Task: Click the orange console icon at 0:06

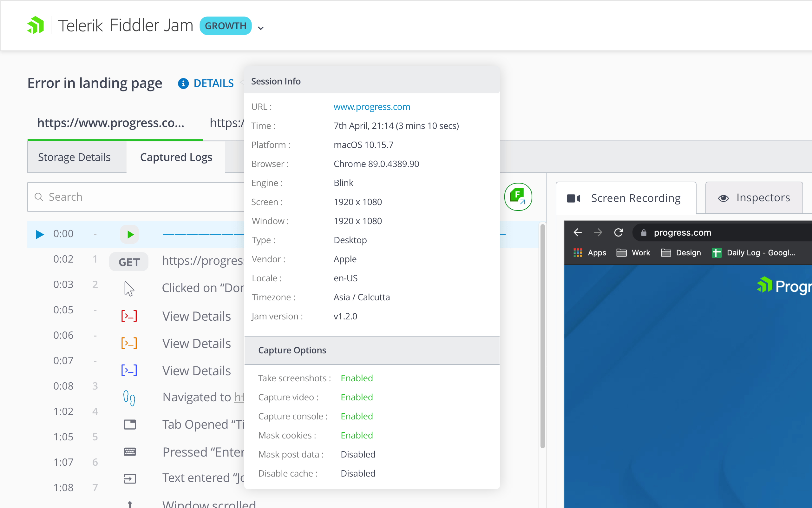Action: pos(129,343)
